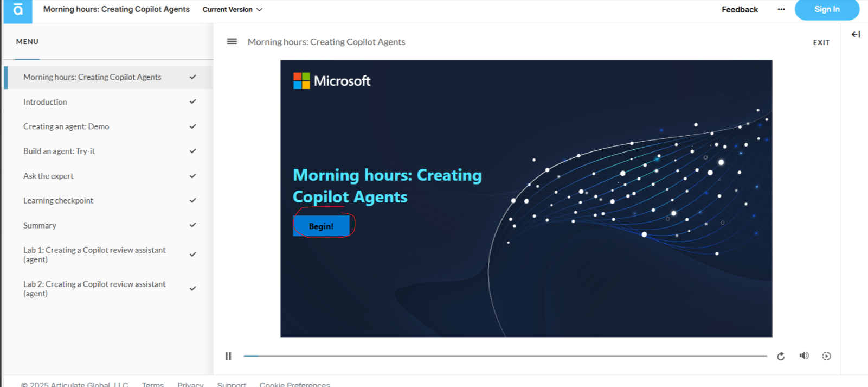Image resolution: width=868 pixels, height=387 pixels.
Task: Open the Current Version dropdown
Action: click(232, 9)
